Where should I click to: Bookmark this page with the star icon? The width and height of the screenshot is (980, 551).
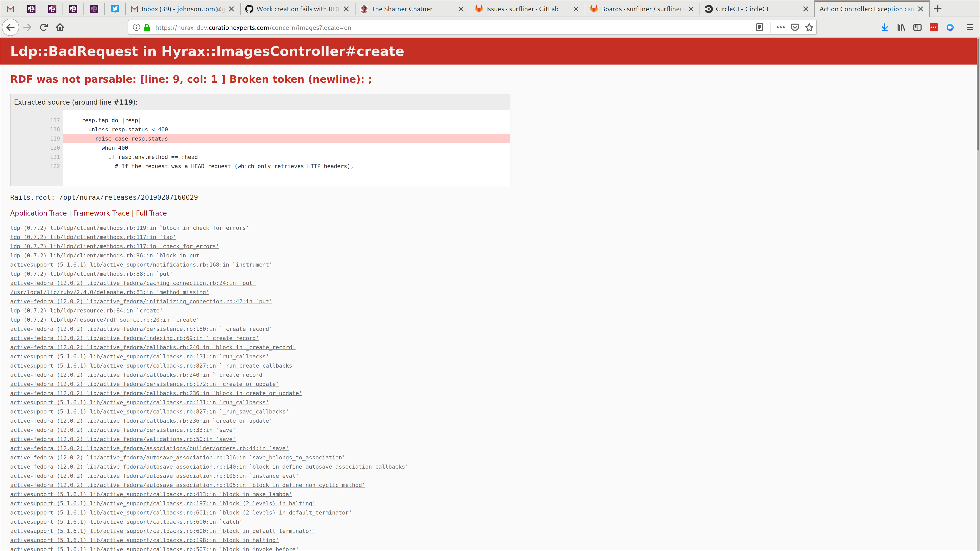point(809,27)
